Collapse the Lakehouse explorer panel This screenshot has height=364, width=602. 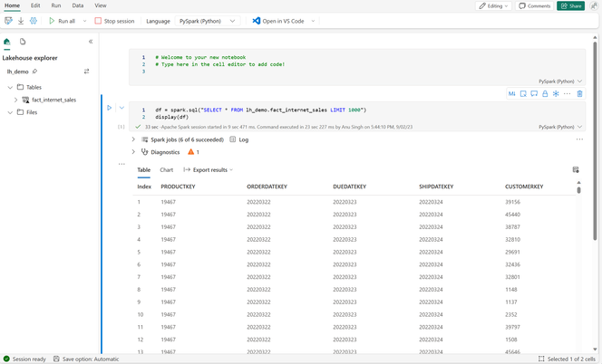pyautogui.click(x=91, y=42)
